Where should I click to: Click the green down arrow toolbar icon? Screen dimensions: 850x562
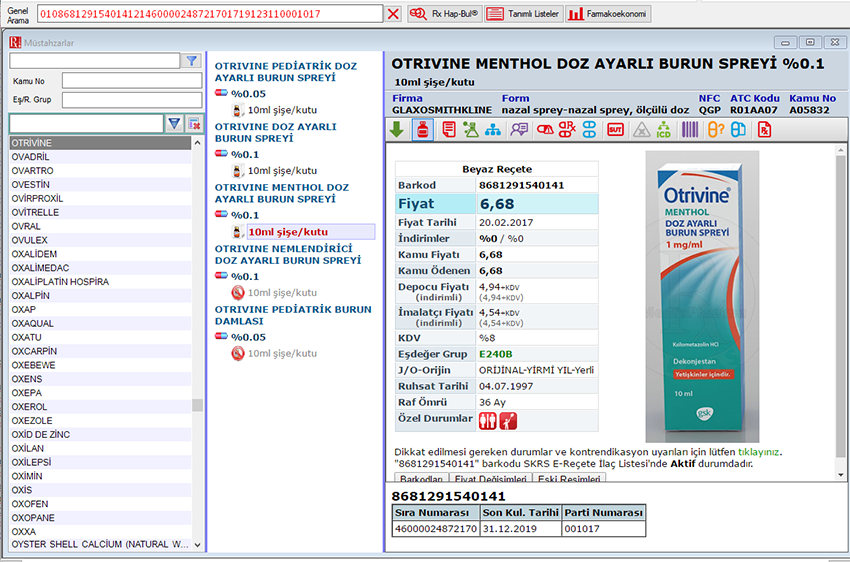tap(397, 130)
